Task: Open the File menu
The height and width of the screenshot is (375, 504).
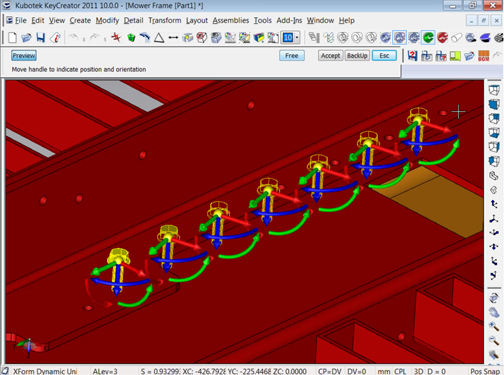Action: click(x=21, y=20)
